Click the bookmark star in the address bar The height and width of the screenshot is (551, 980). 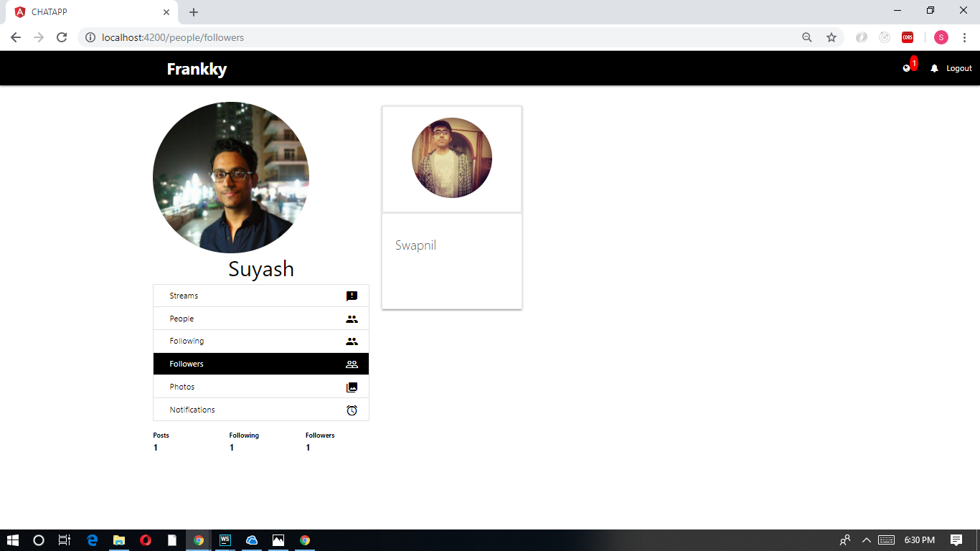coord(831,37)
